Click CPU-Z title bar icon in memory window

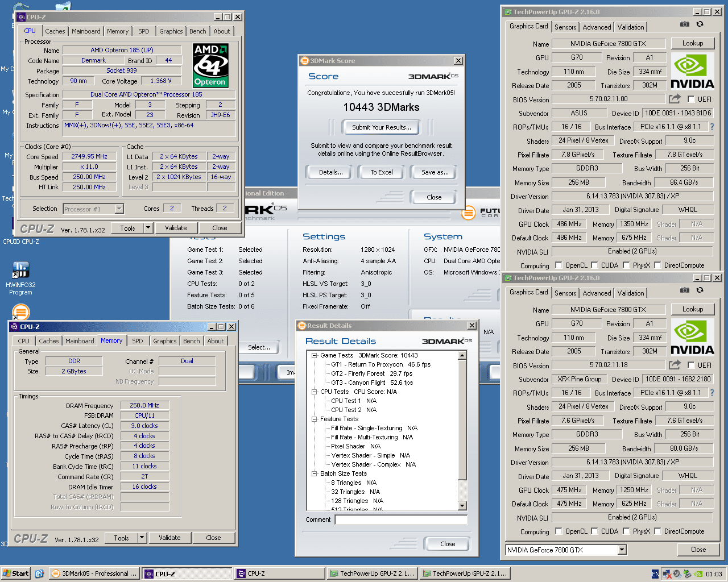click(14, 327)
